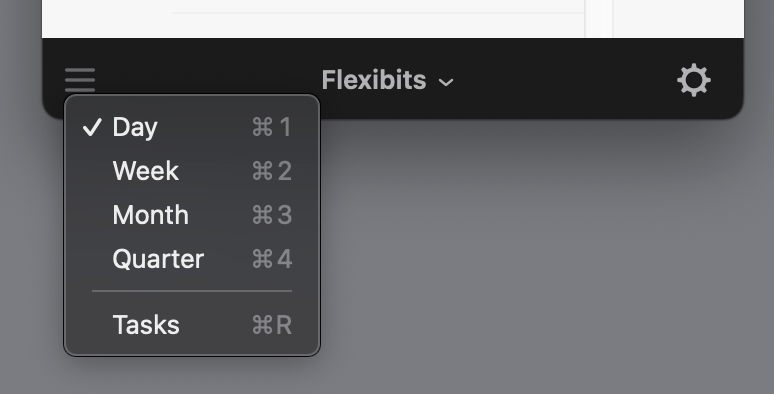Click the vertical scrollbar strip in calendar

pyautogui.click(x=599, y=18)
